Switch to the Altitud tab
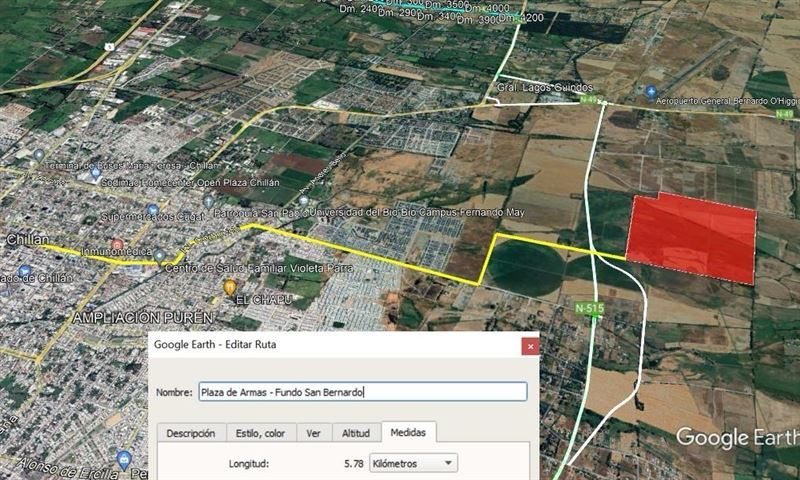 click(x=356, y=433)
